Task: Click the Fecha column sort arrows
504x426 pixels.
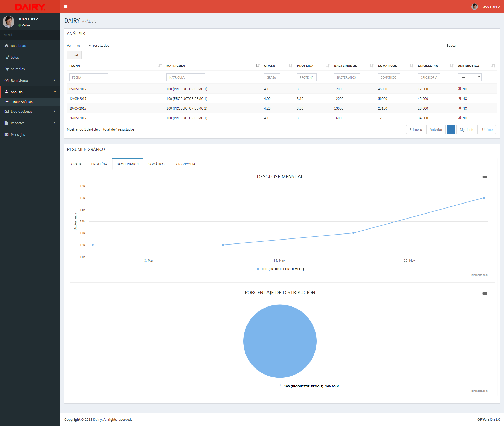Action: point(160,66)
